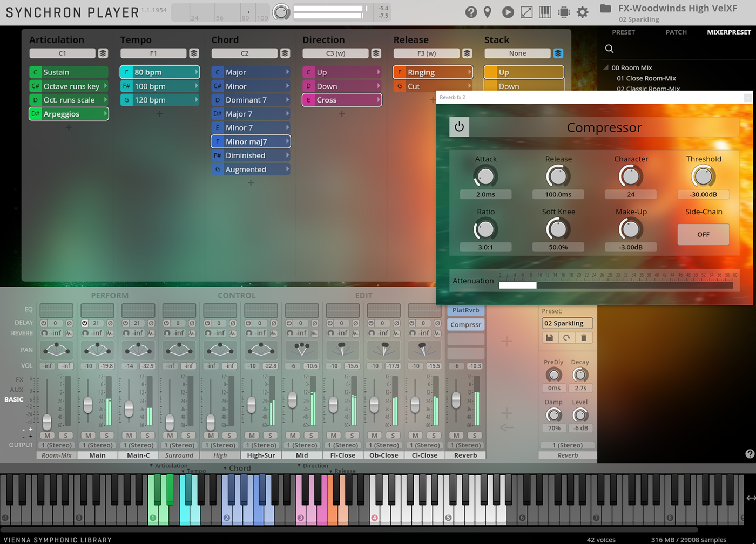Screen dimensions: 756x544
Task: Open the settings gear in the toolbar
Action: 583,12
